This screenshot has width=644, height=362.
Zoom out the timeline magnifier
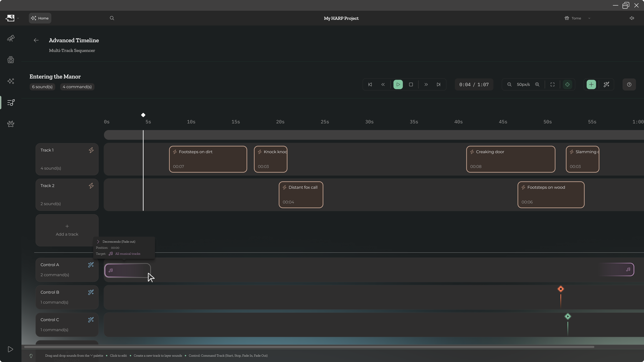509,84
